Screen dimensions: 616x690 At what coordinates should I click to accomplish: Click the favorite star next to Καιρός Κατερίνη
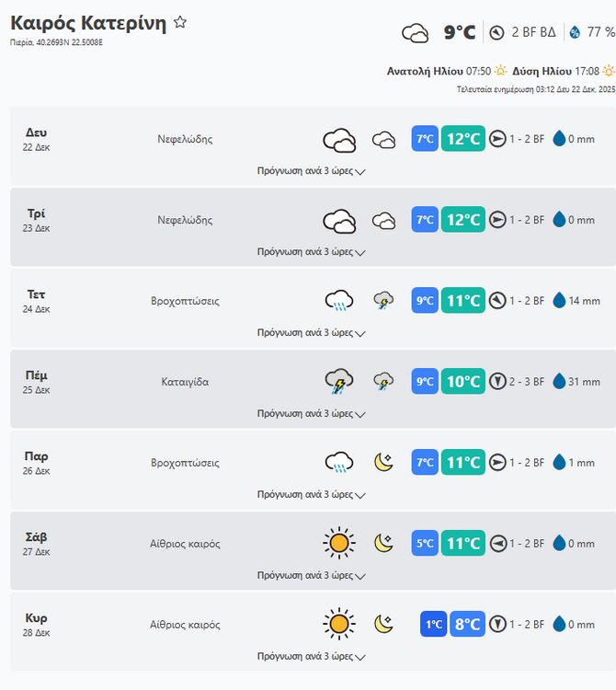point(180,22)
